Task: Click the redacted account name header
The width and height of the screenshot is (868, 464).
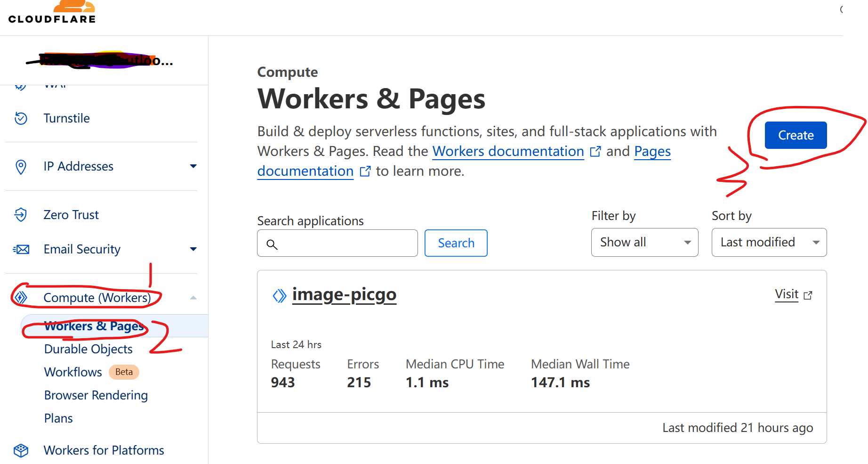Action: pyautogui.click(x=100, y=61)
